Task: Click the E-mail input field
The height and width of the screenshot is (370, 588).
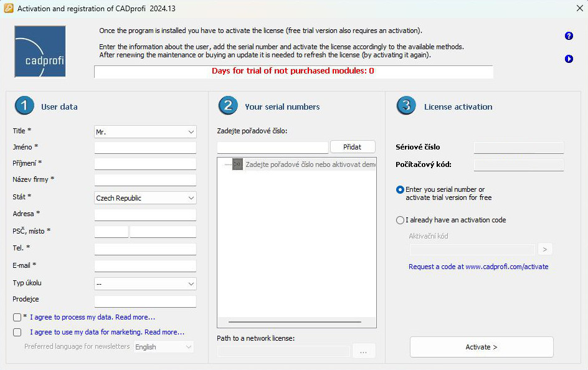Action: (x=145, y=266)
